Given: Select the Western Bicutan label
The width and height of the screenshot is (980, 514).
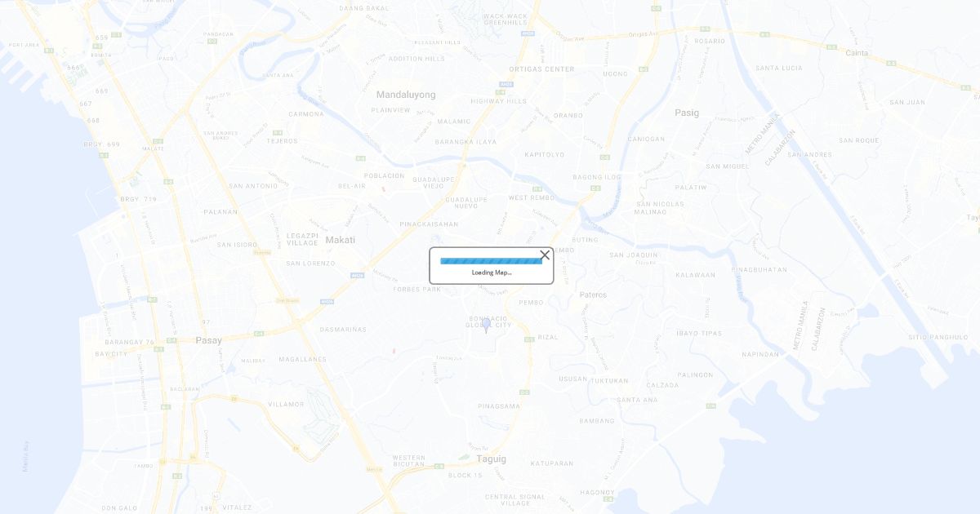Looking at the screenshot, I should pos(408,461).
